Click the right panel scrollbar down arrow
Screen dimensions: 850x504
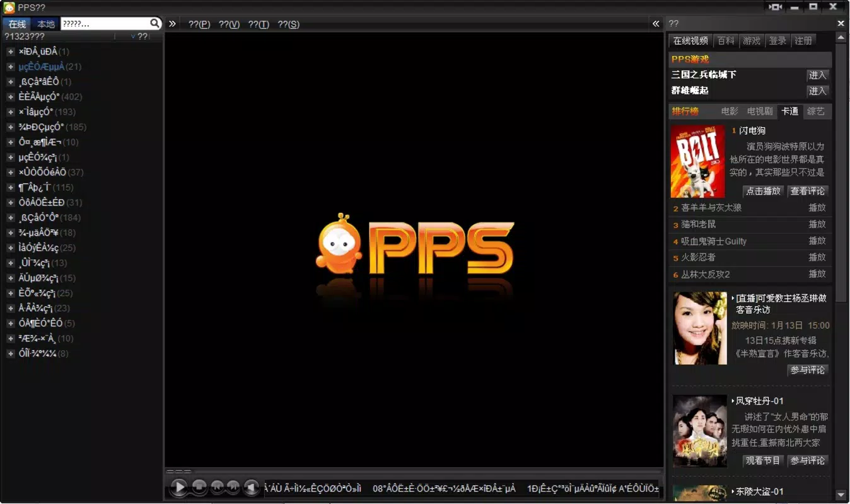(x=841, y=495)
